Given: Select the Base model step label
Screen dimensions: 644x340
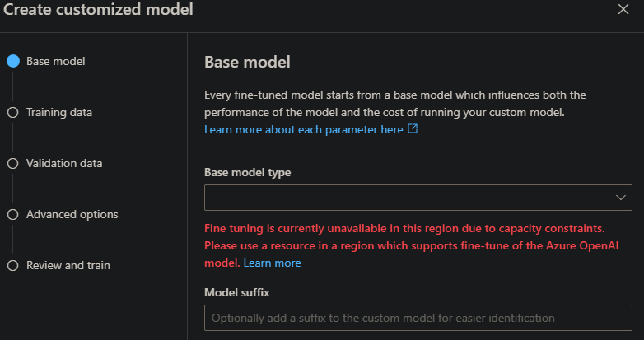Looking at the screenshot, I should [x=55, y=61].
